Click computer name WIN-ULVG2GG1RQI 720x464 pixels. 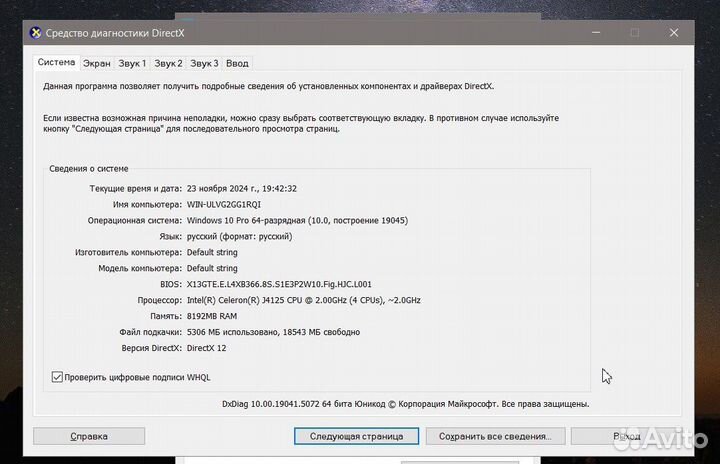click(224, 204)
